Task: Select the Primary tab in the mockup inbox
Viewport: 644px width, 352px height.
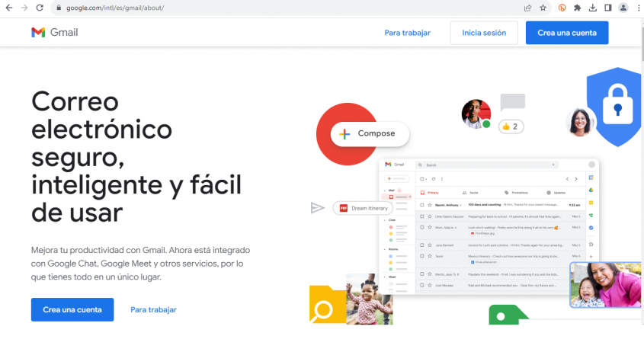Action: [x=430, y=192]
